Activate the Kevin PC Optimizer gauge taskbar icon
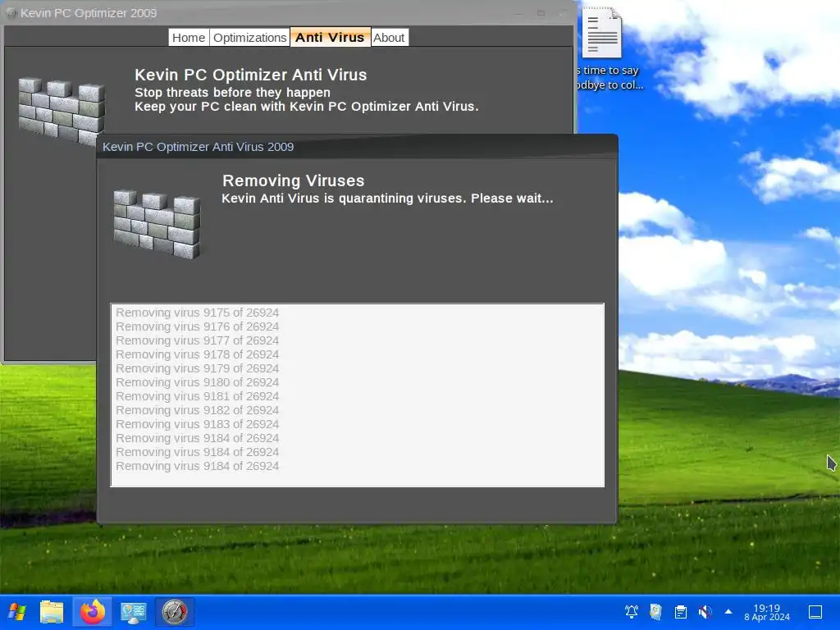The width and height of the screenshot is (840, 630). [x=175, y=612]
